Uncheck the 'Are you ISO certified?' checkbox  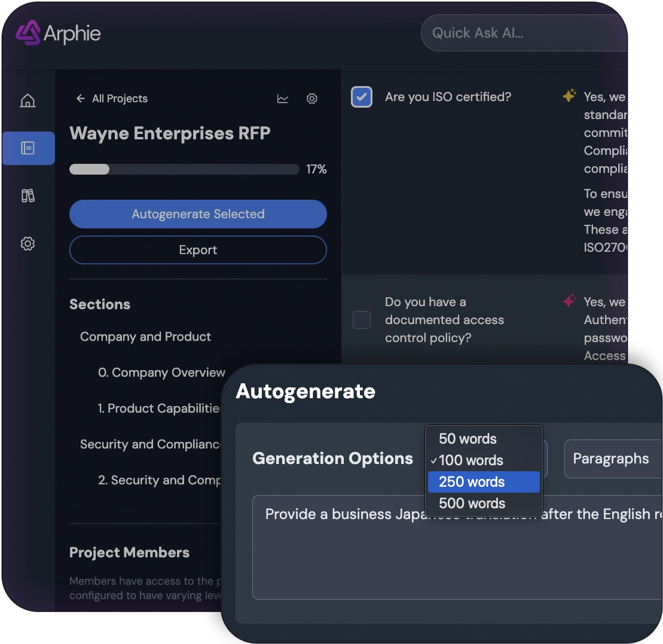tap(362, 96)
